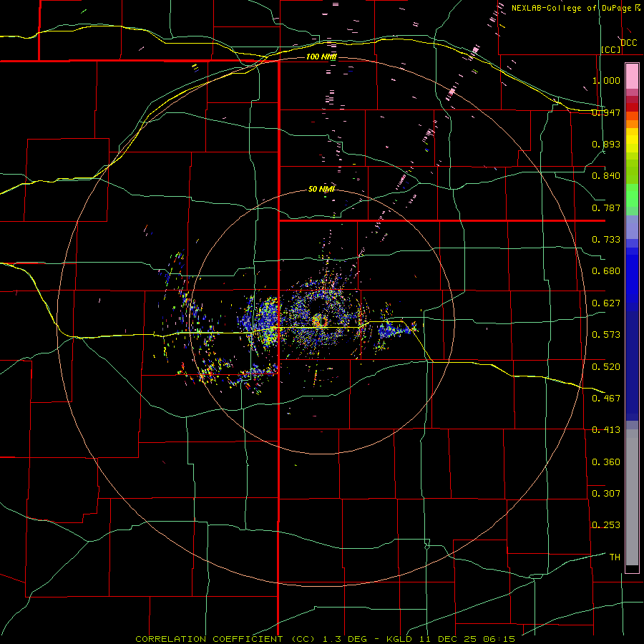The height and width of the screenshot is (644, 644).
Task: Click the 0.787 color scale value
Action: coord(606,208)
